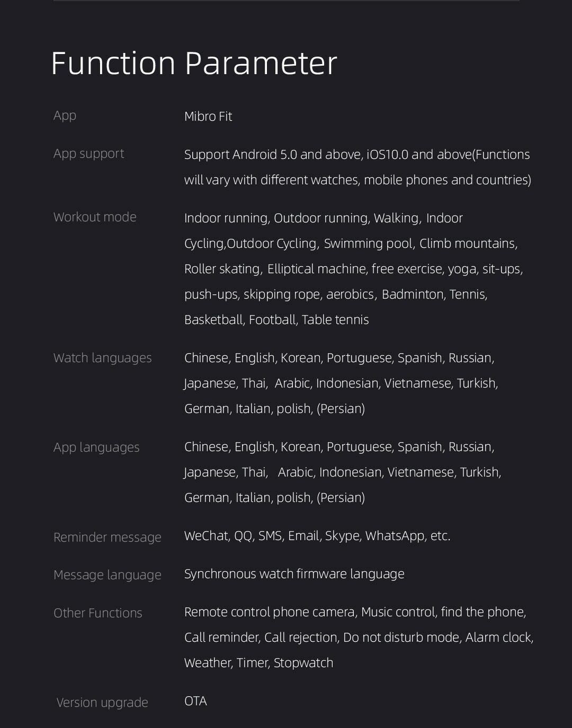The height and width of the screenshot is (728, 572).
Task: Click the Function Parameter heading
Action: 194,64
